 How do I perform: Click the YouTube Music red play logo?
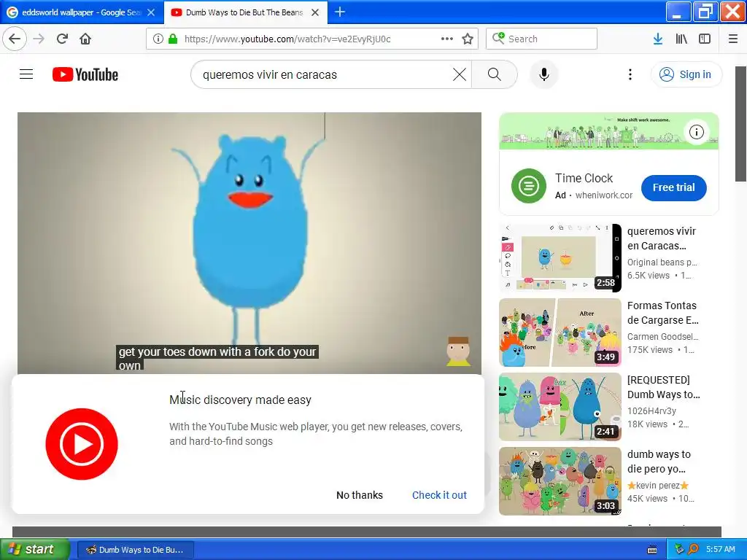tap(82, 444)
